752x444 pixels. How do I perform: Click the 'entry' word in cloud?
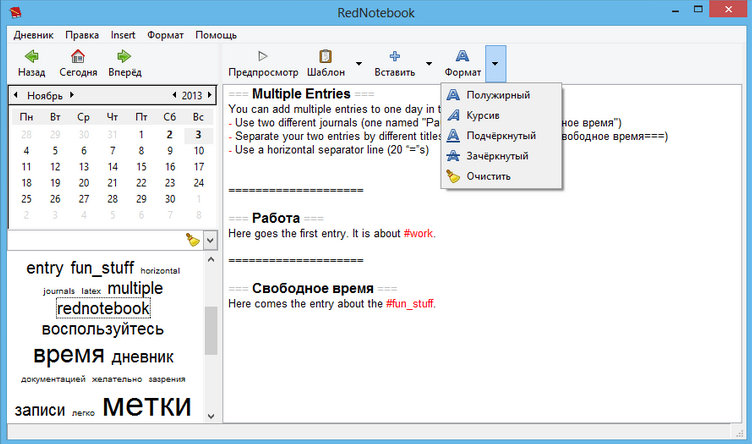tap(45, 268)
